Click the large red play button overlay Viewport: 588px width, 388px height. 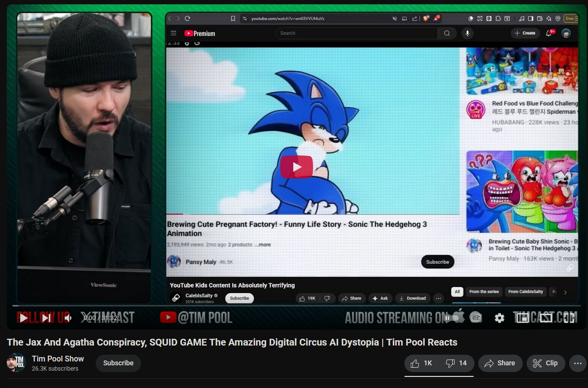pyautogui.click(x=297, y=167)
